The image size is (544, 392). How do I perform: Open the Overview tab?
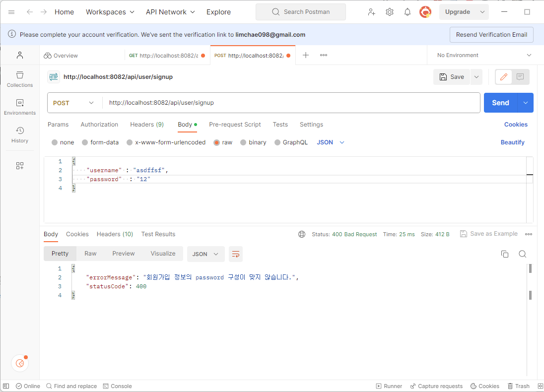click(61, 56)
